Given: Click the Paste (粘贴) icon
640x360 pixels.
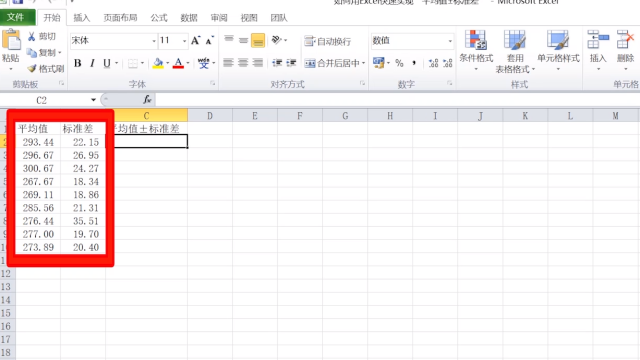Looking at the screenshot, I should tap(11, 40).
